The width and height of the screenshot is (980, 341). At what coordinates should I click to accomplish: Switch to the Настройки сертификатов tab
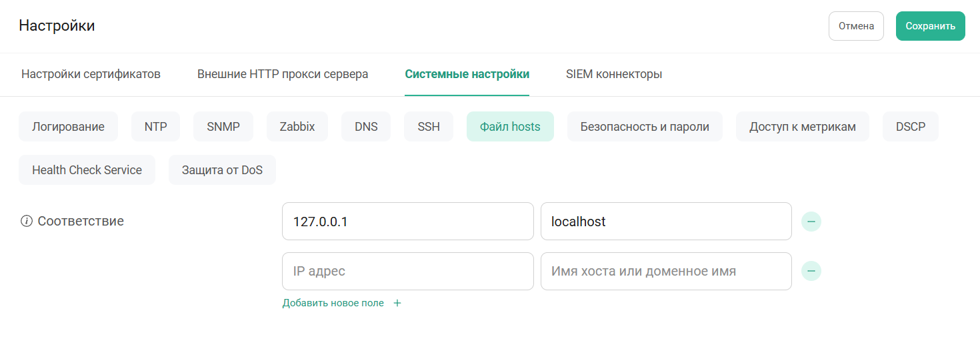click(91, 74)
